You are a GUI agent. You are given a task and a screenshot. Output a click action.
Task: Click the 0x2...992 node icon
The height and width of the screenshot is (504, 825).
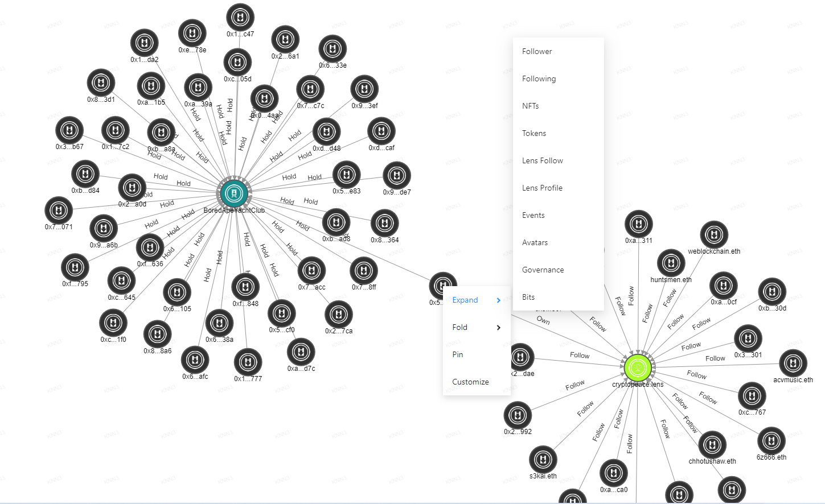pos(518,415)
